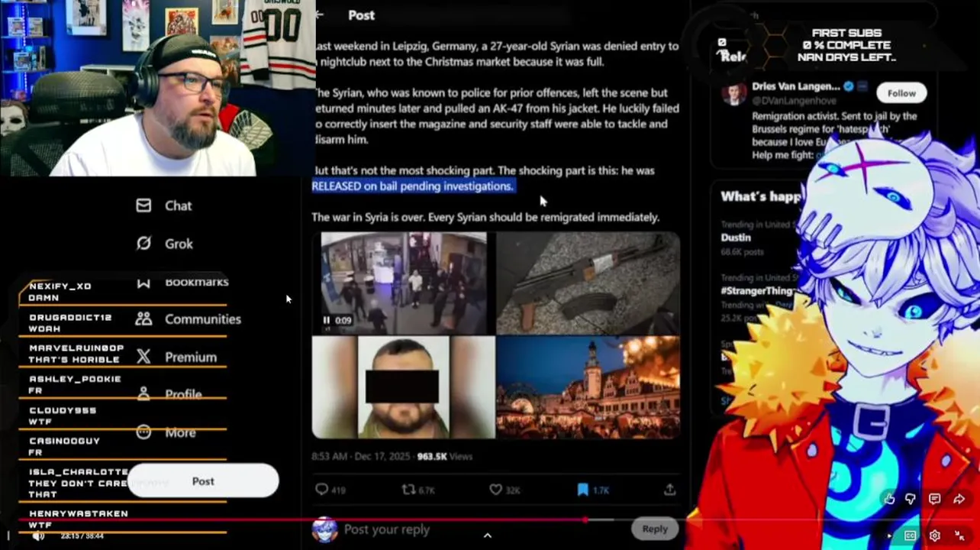Click the Profile person icon
Viewport: 980px width, 550px height.
143,394
